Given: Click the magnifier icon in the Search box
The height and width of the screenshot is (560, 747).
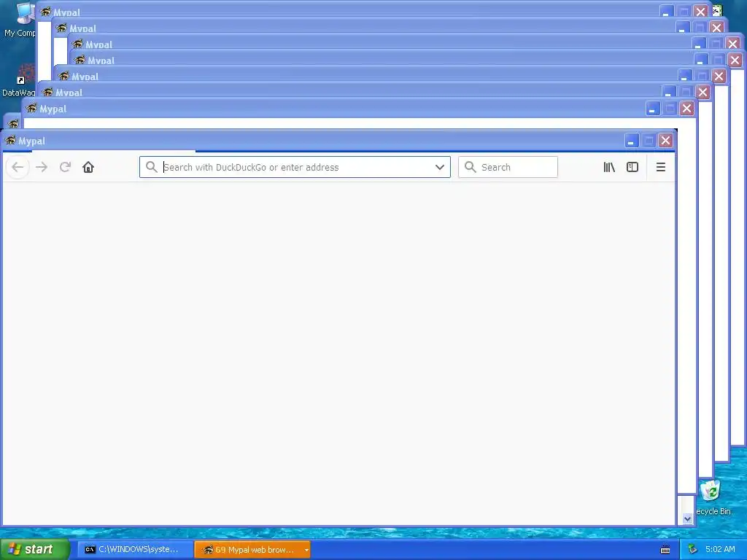Looking at the screenshot, I should [471, 167].
